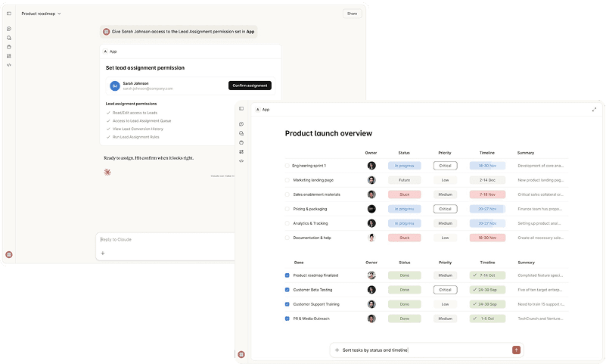The height and width of the screenshot is (364, 606).
Task: Send the Sort tasks message with red arrow
Action: click(x=516, y=350)
